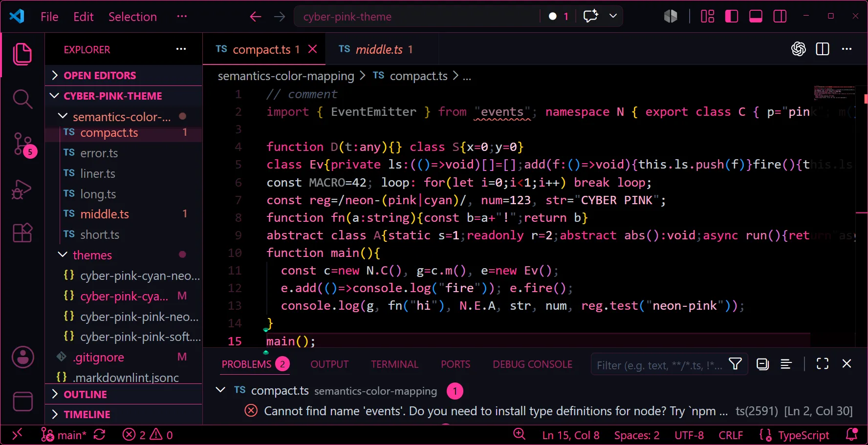
Task: Switch to the Terminal panel tab
Action: click(394, 364)
